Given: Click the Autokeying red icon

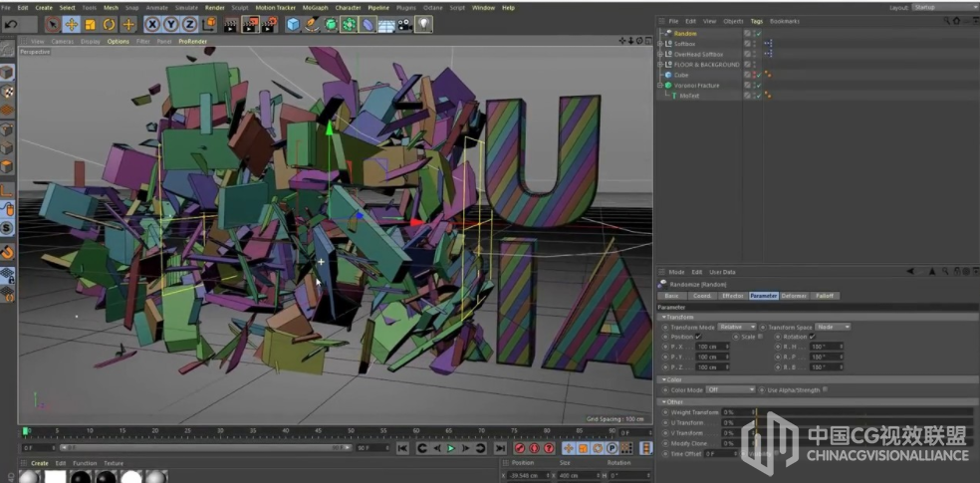Looking at the screenshot, I should click(535, 448).
